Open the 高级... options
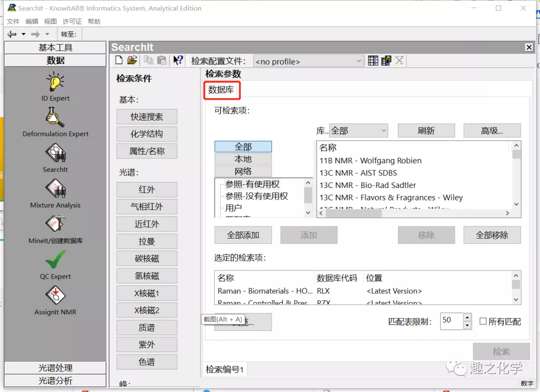Screen dimensions: 540x392 492,130
